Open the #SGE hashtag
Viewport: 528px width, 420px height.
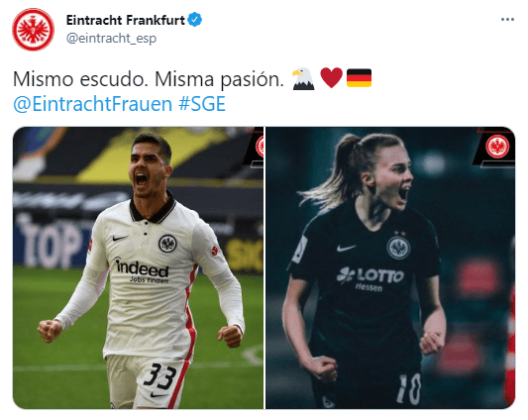(202, 104)
